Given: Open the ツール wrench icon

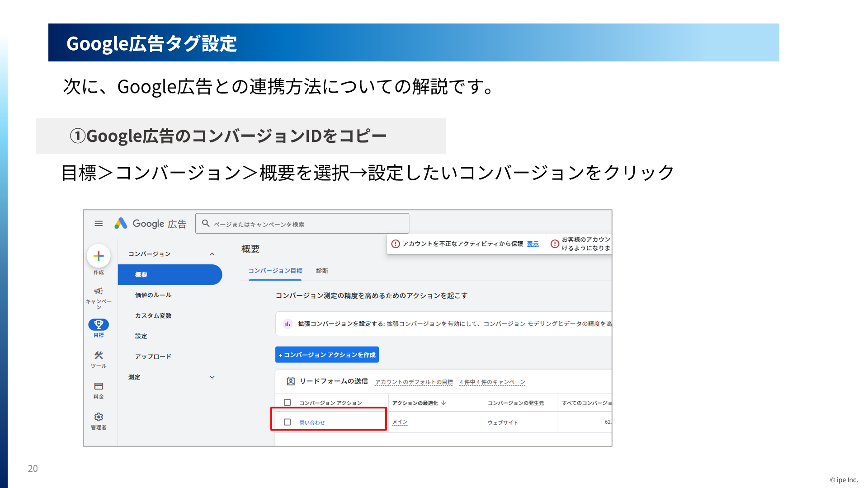Looking at the screenshot, I should pos(99,356).
